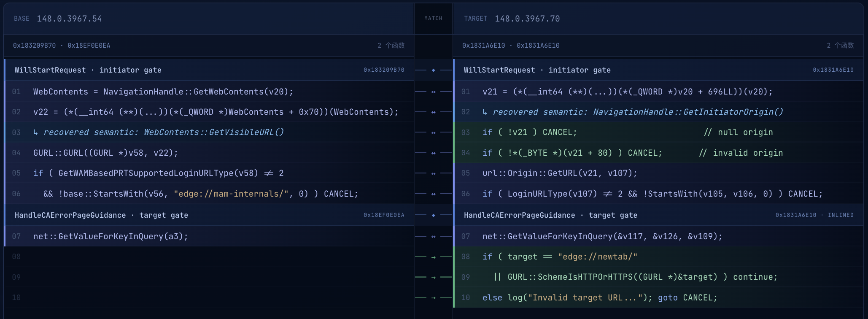Viewport: 868px width, 319px height.
Task: Click the base pane '2 个函数' count
Action: pyautogui.click(x=391, y=46)
